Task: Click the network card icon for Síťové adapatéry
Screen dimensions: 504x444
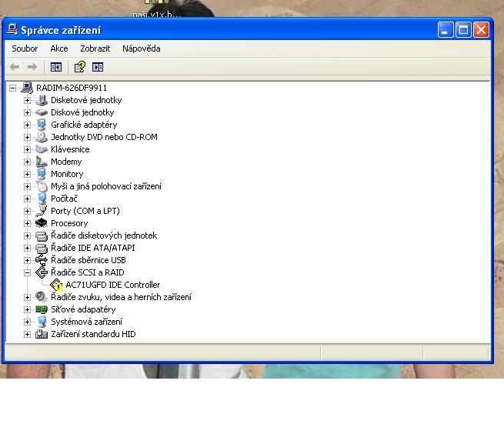Action: click(42, 309)
